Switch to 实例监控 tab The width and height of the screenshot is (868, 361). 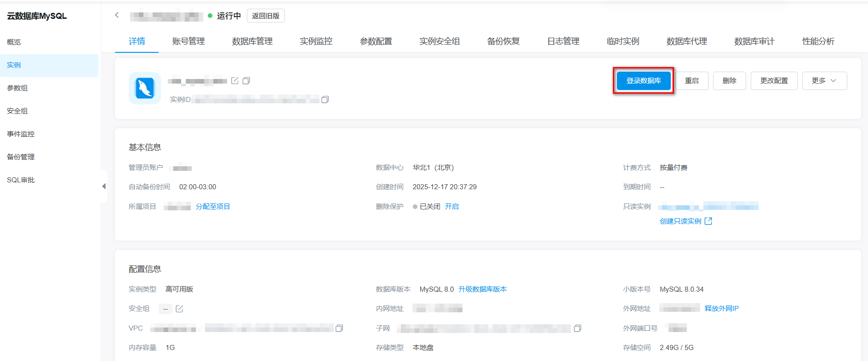316,41
